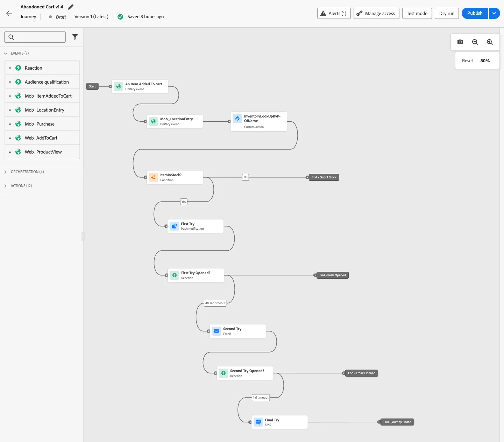Click the Web_AddToCart event icon

pos(18,138)
